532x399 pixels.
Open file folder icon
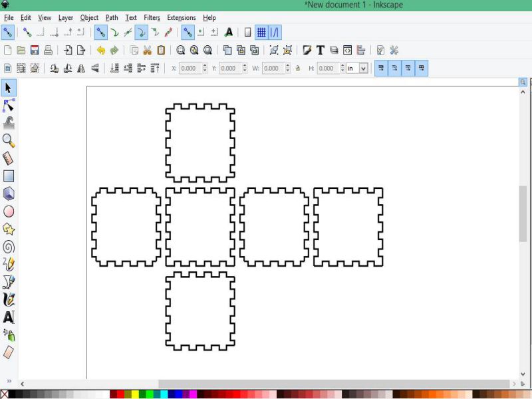coord(21,51)
